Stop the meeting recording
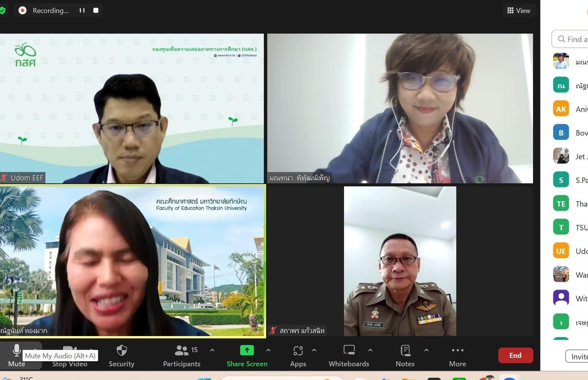588x380 pixels. pyautogui.click(x=96, y=10)
